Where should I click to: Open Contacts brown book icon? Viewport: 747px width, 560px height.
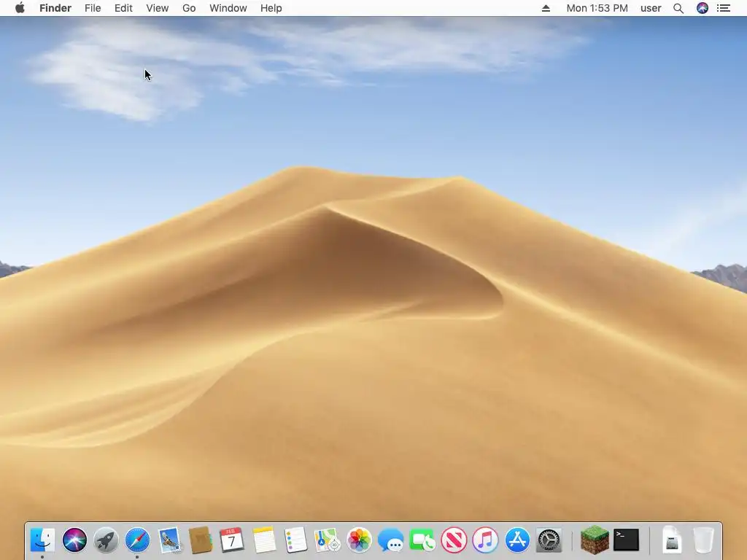pos(201,540)
